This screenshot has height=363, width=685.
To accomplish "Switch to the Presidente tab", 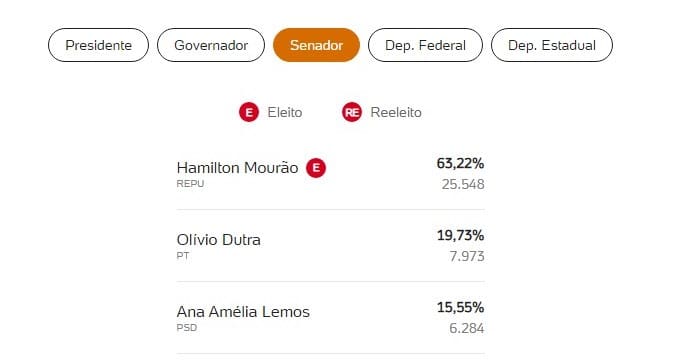I will click(98, 45).
